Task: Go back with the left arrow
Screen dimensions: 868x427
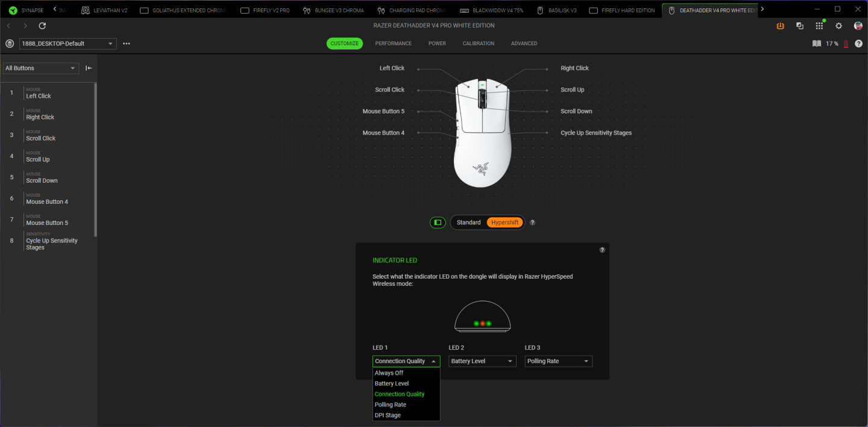Action: pos(8,26)
